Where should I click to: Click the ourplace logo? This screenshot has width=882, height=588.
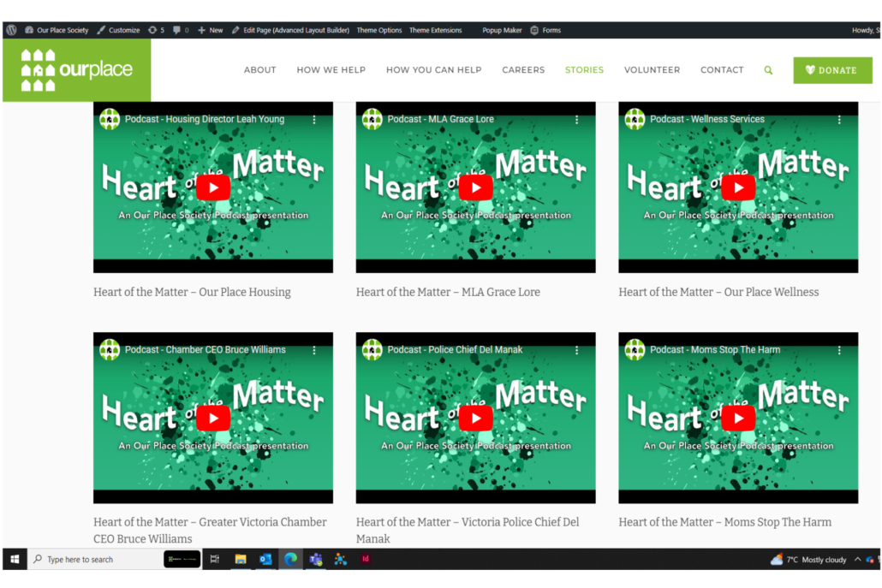[76, 70]
